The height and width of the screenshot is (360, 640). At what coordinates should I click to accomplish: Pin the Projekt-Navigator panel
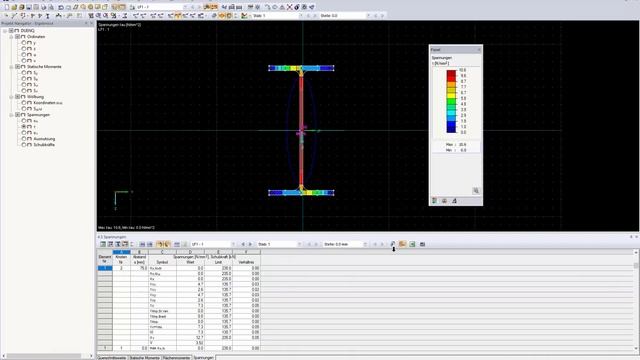[x=86, y=24]
